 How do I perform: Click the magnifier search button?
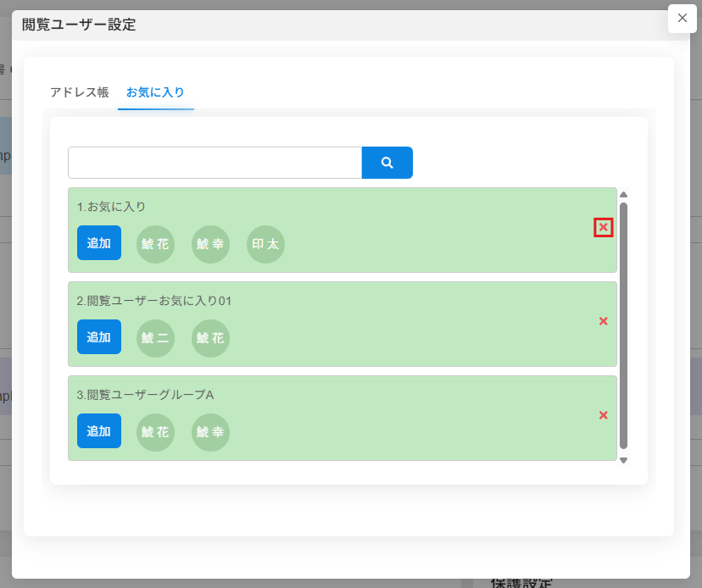point(387,163)
